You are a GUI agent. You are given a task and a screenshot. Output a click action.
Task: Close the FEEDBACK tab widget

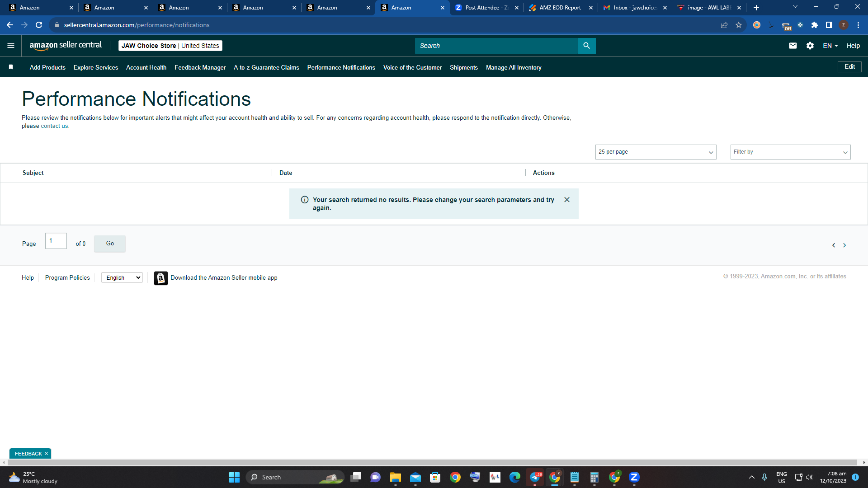point(46,454)
